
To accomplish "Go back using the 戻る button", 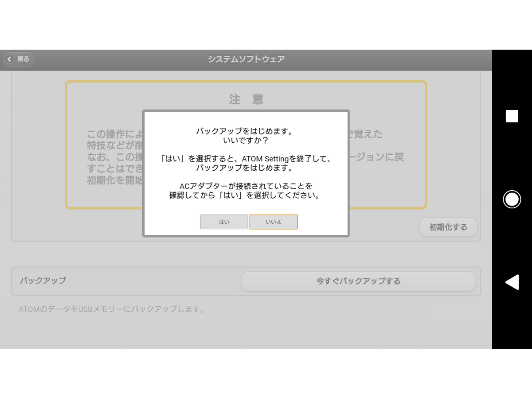I will 19,59.
